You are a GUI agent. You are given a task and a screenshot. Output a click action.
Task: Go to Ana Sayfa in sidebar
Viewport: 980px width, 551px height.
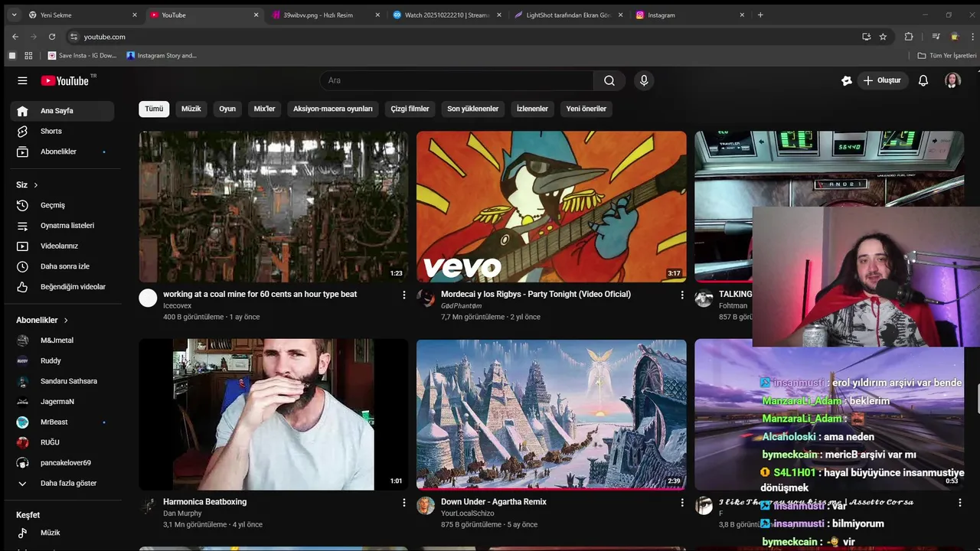pos(62,111)
